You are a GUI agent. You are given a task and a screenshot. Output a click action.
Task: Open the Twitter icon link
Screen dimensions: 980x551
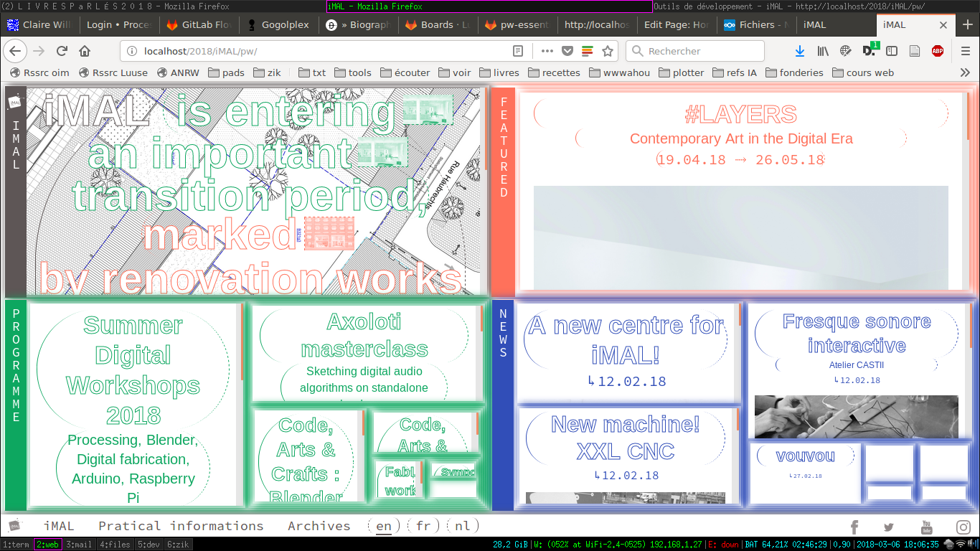coord(890,527)
